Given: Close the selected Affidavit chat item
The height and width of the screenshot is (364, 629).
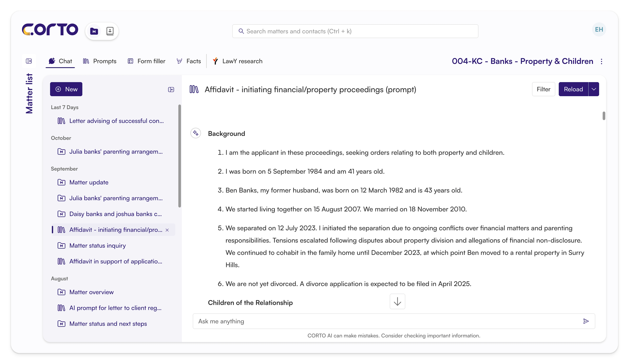Looking at the screenshot, I should click(x=167, y=230).
